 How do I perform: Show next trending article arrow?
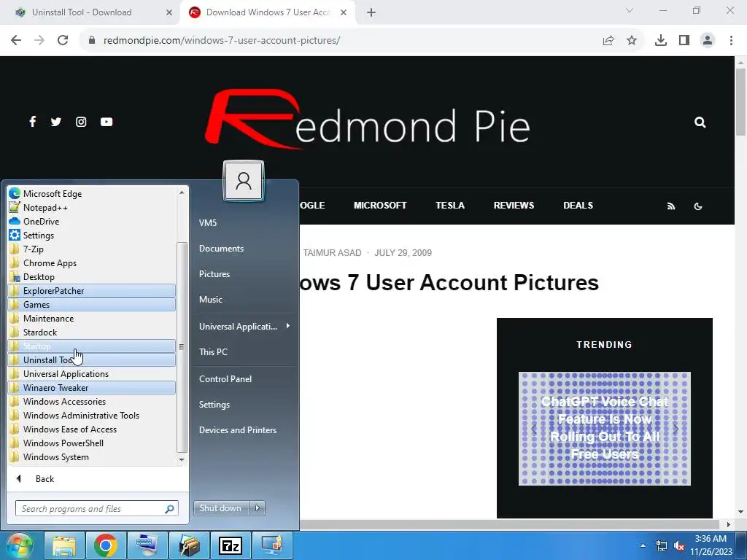pyautogui.click(x=676, y=429)
